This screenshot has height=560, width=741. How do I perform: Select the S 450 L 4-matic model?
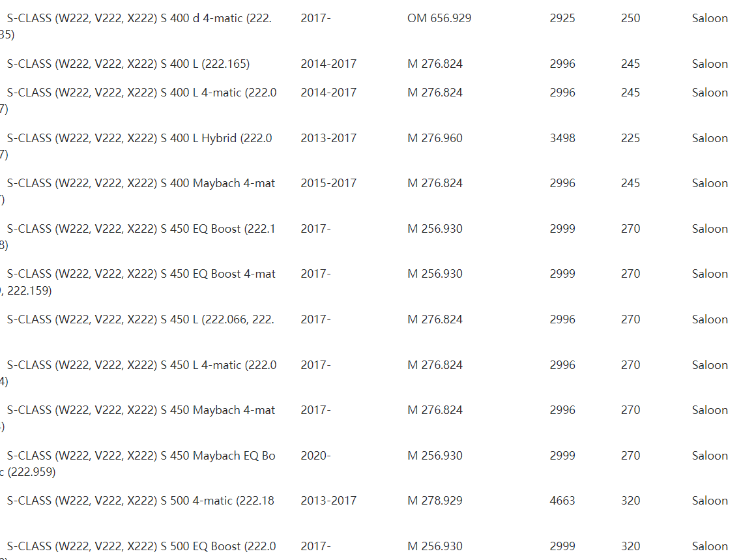[141, 365]
